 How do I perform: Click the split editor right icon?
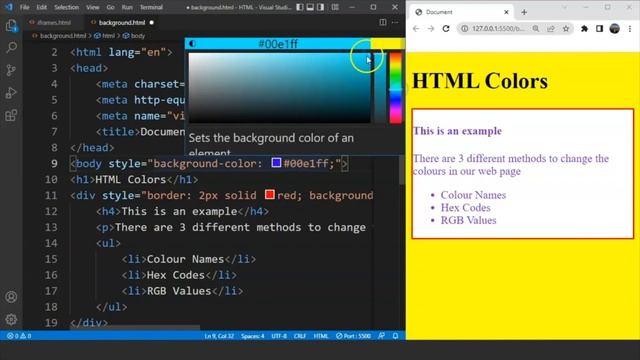tap(383, 22)
